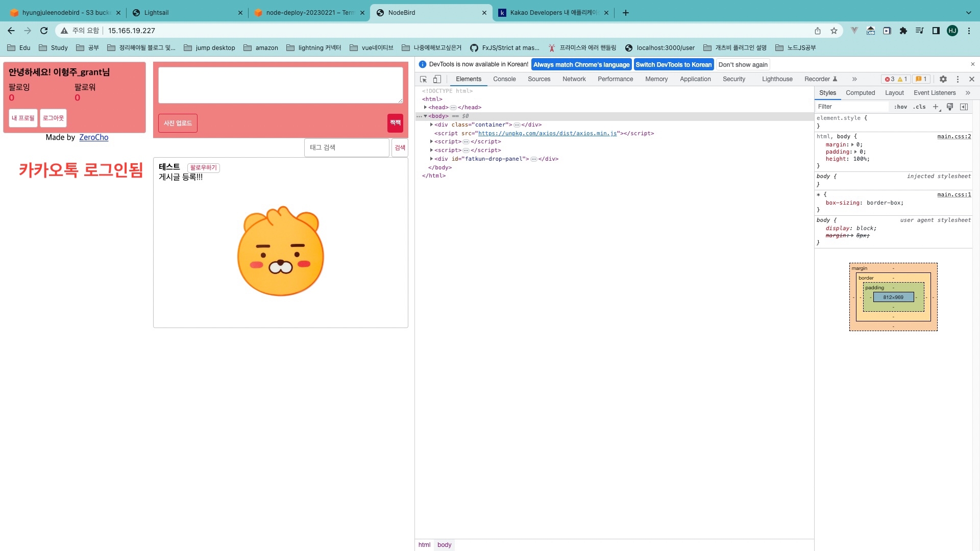This screenshot has height=551, width=980.
Task: Open the Layout sidebar tab
Action: tap(894, 93)
